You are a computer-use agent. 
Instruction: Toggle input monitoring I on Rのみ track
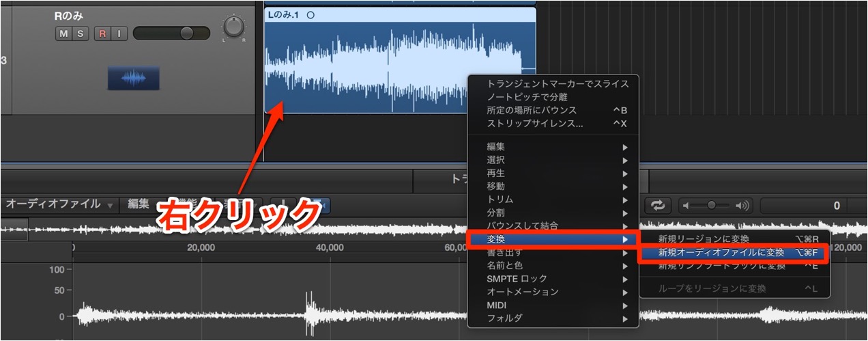click(119, 33)
